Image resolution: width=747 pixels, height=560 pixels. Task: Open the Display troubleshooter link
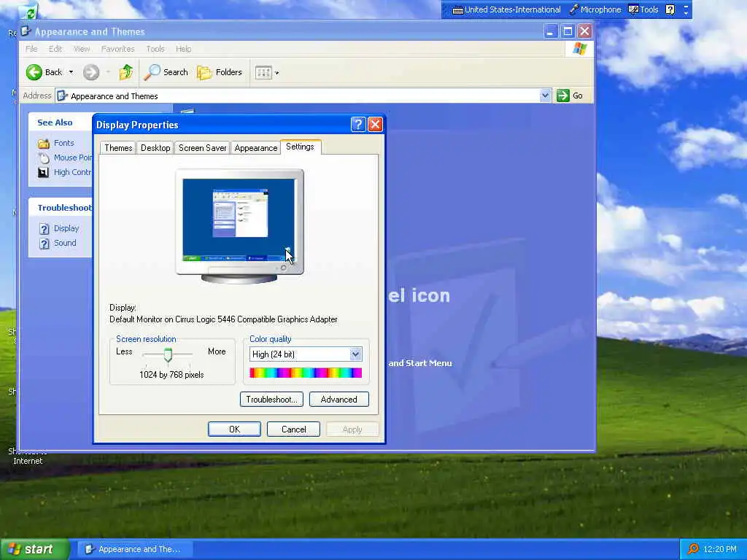pos(66,228)
